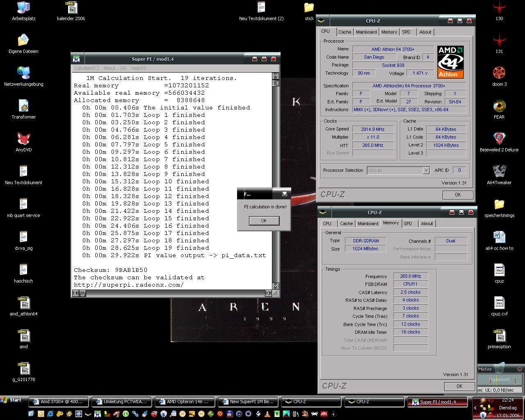This screenshot has height=420, width=525.
Task: Click Super PI vertical scrollbar up arrow
Action: pyautogui.click(x=275, y=76)
